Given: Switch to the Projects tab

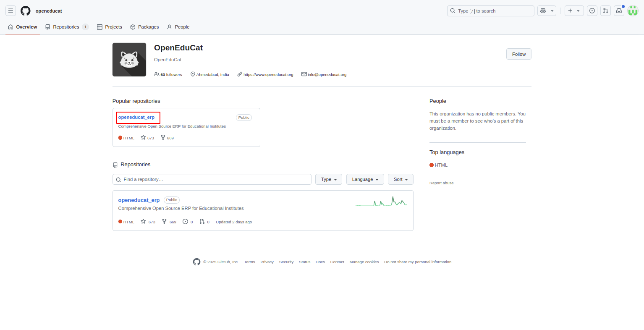Looking at the screenshot, I should pos(110,27).
